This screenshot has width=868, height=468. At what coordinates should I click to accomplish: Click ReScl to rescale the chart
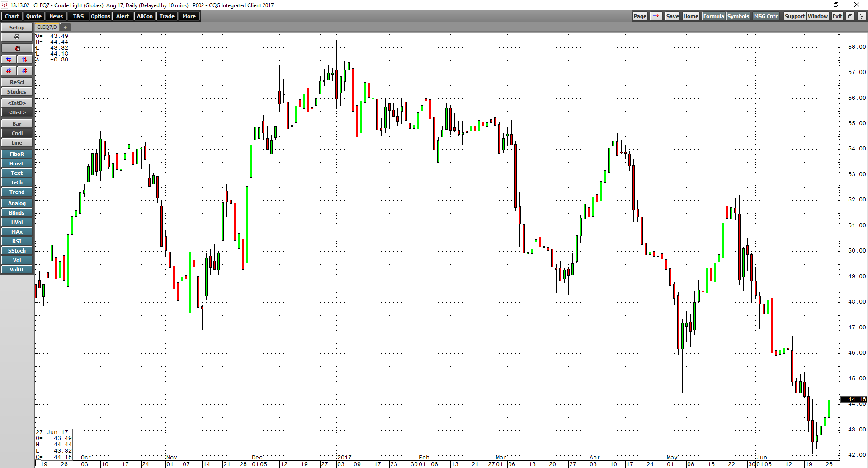pos(17,82)
